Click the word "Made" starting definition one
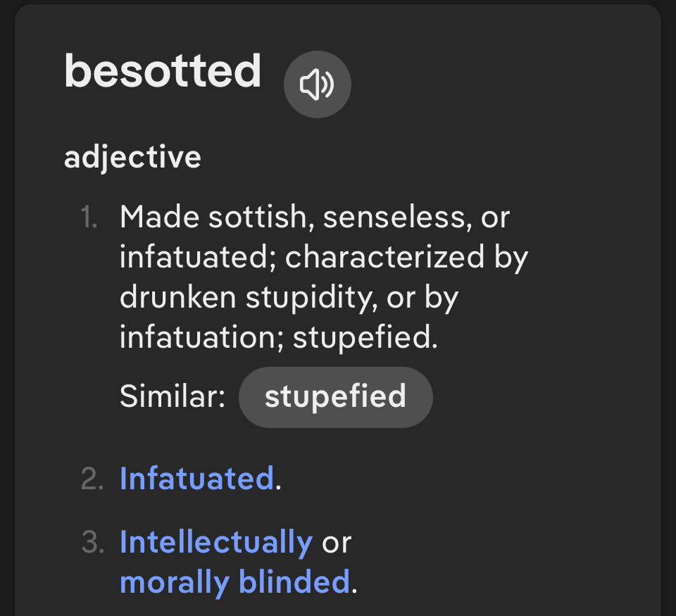This screenshot has width=676, height=616. [159, 218]
